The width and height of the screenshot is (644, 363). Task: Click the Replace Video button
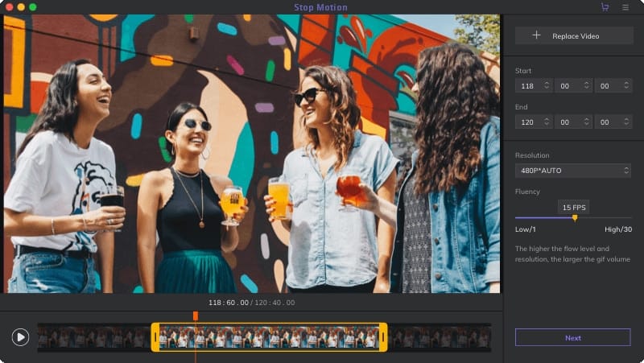(x=572, y=35)
